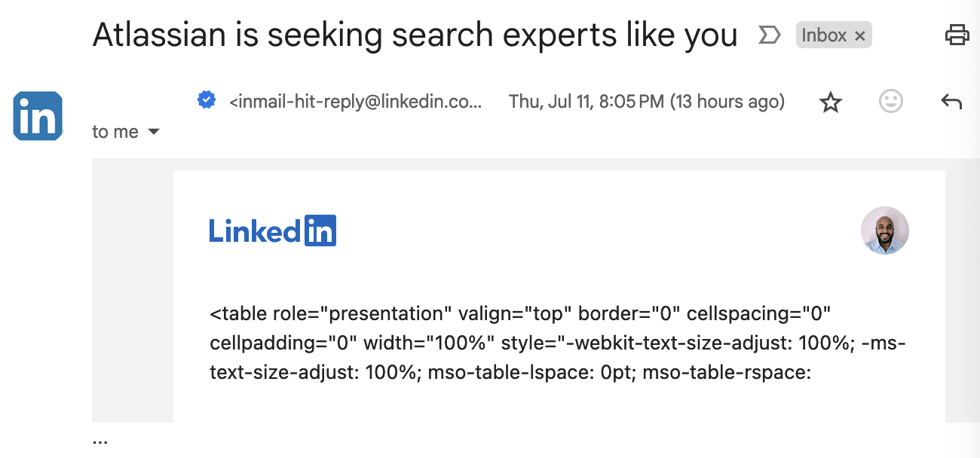Click the sender address inmail-hit-reply@linkedin.co...

(355, 101)
